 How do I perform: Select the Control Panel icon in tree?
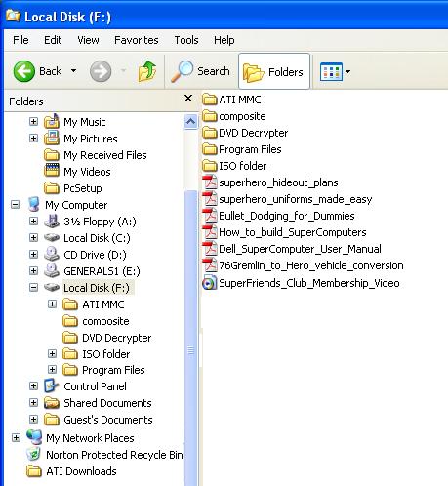[51, 386]
